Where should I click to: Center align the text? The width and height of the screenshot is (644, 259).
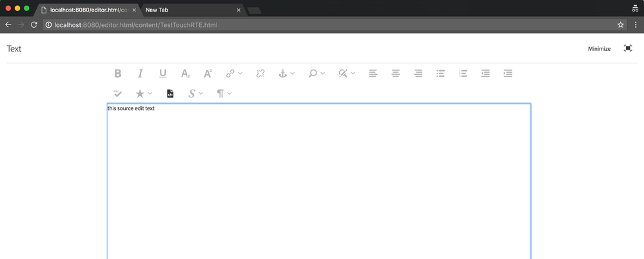click(396, 73)
